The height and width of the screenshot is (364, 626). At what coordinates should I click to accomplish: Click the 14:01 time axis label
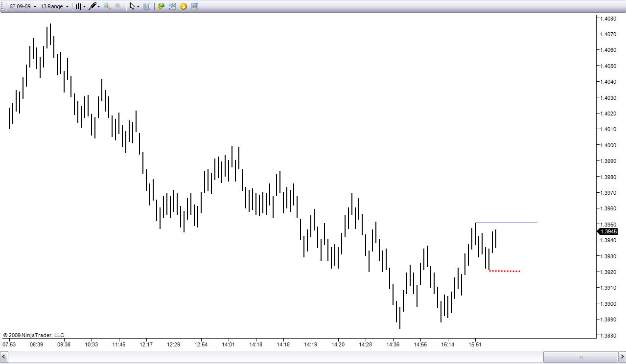(x=228, y=344)
